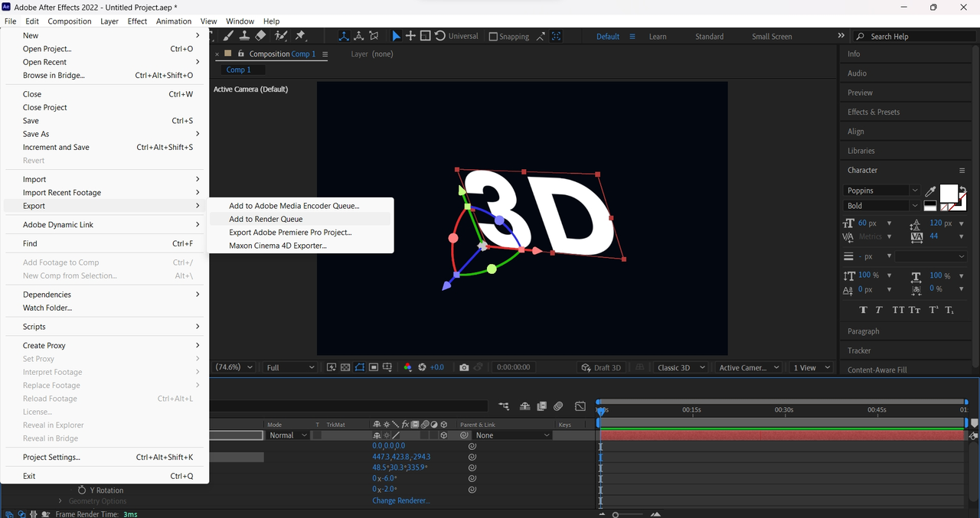Viewport: 980px width, 518px height.
Task: Switch to the Small Screen workspace
Action: click(772, 36)
